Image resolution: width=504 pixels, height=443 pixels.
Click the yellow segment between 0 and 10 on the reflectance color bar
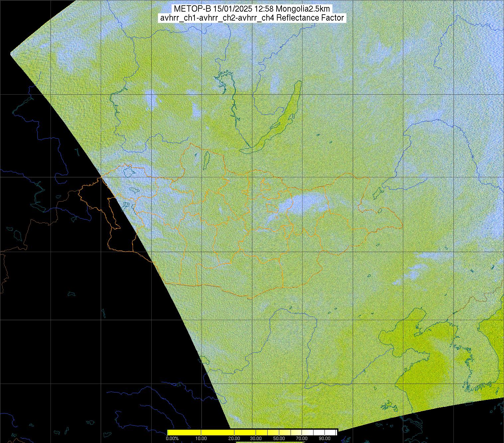[x=184, y=432]
